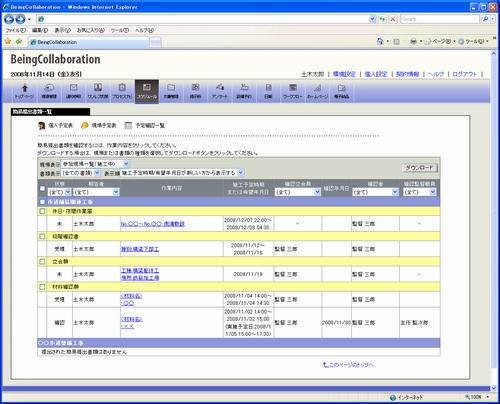Click the browser Home icon
500x404 pixels.
[380, 41]
